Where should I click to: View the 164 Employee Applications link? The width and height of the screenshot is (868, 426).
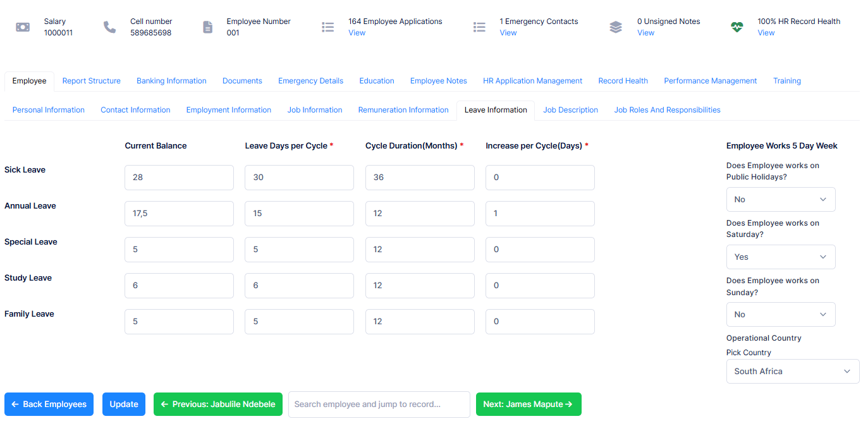[x=357, y=33]
